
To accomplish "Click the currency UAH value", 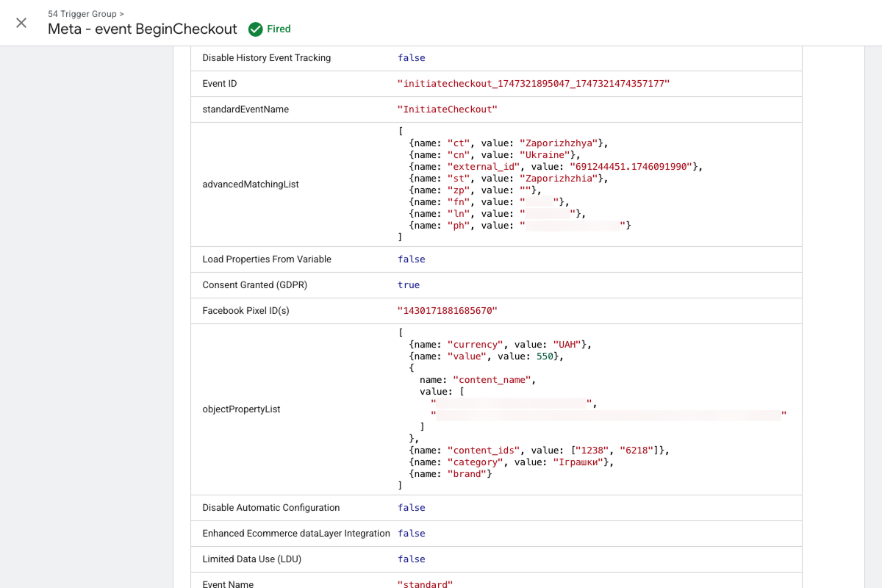I will click(567, 344).
